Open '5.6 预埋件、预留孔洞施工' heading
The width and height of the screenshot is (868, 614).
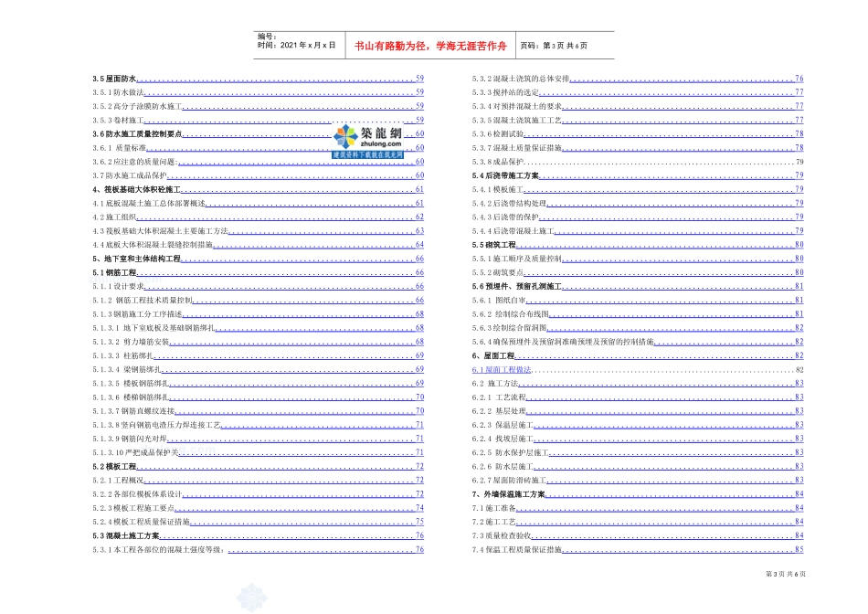pyautogui.click(x=638, y=286)
